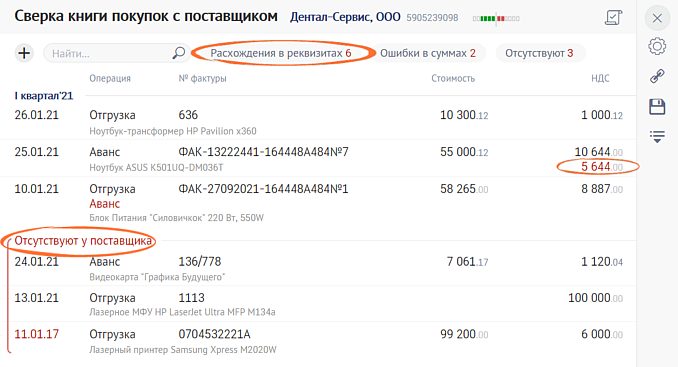The width and height of the screenshot is (678, 367).
Task: Select the 'Расхождения в реквизитах 6' filter
Action: click(281, 53)
